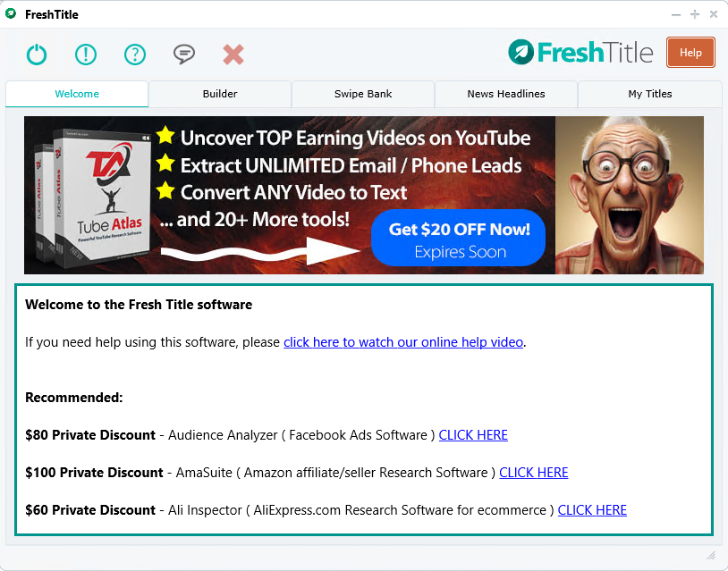Click the red X toolbar icon
728x571 pixels.
[233, 55]
